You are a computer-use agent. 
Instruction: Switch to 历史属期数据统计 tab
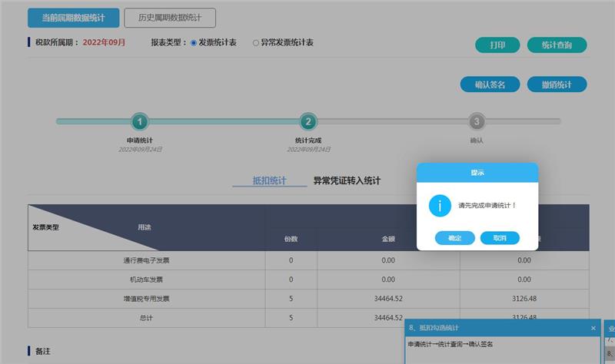point(170,18)
